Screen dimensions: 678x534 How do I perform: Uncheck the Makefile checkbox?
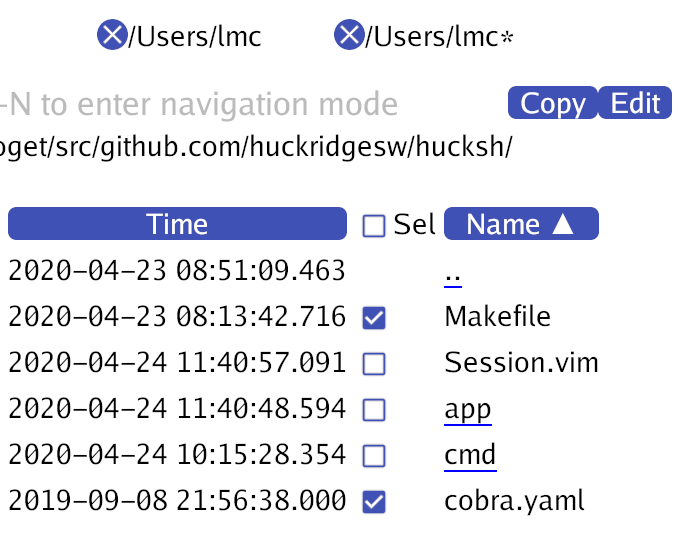point(374,318)
